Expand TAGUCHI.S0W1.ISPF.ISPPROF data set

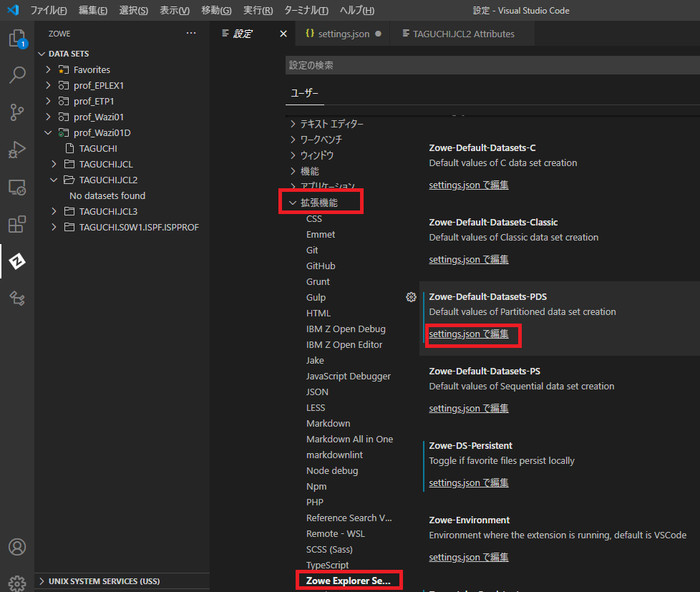54,227
